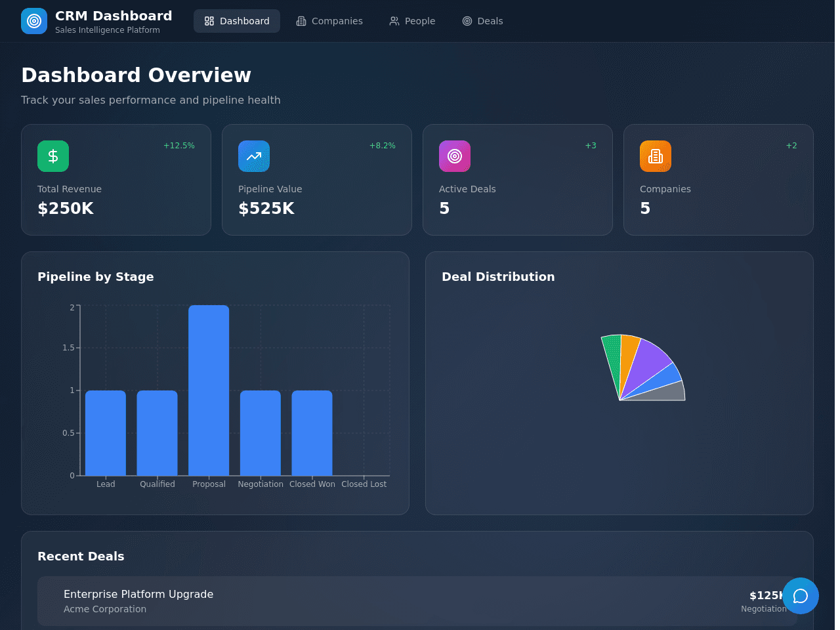The height and width of the screenshot is (630, 840).
Task: Click the Sales Intelligence Platform subtitle
Action: click(x=108, y=30)
